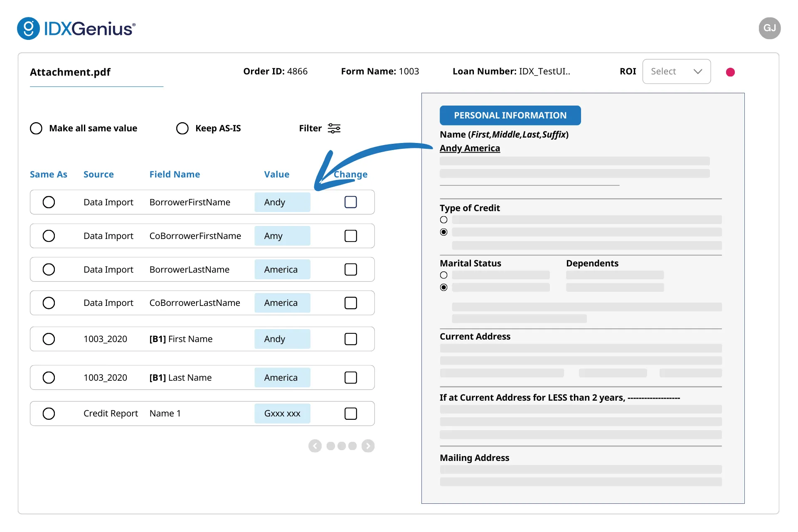Select Same As radio for [B1] First Name

point(49,339)
